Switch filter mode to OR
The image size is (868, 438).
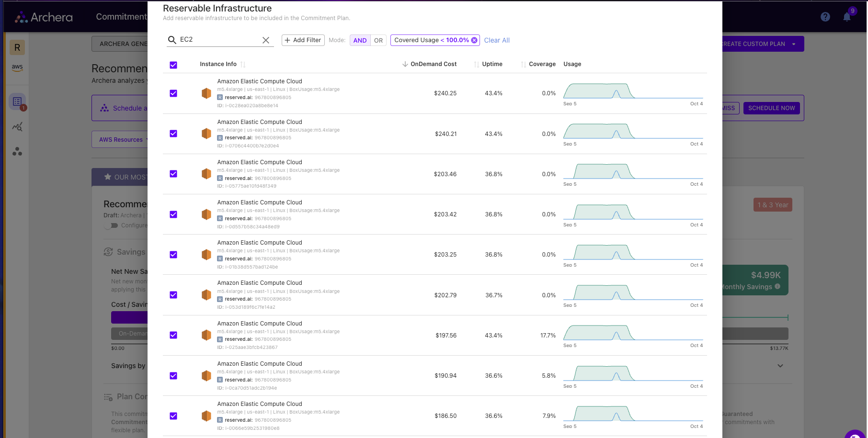(378, 40)
